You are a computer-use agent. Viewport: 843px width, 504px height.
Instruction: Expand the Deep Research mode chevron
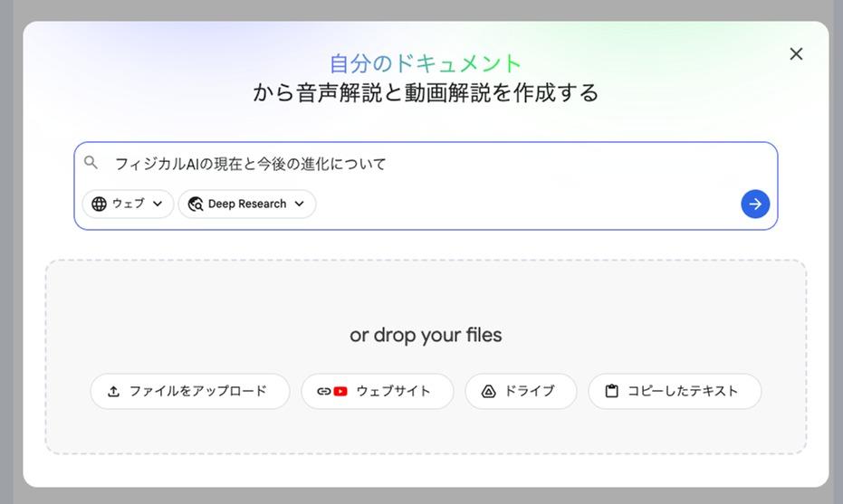click(x=300, y=204)
